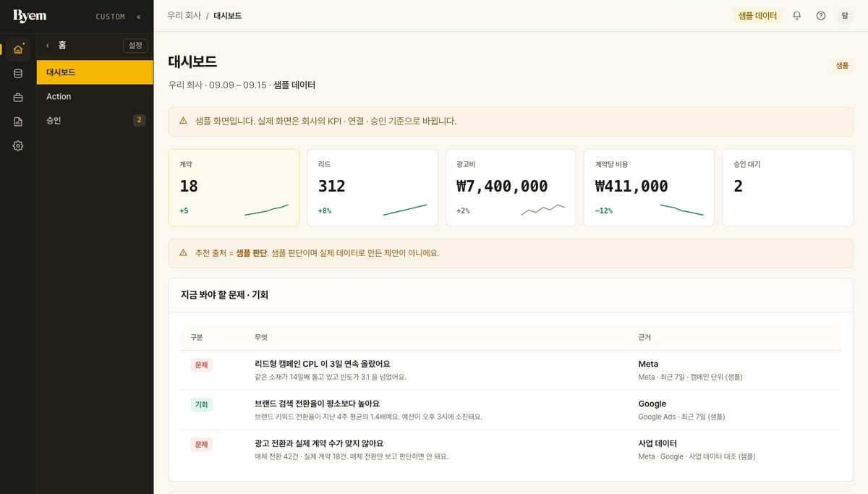Open the database icon in the sidebar rail
The width and height of the screenshot is (868, 494).
tap(18, 73)
